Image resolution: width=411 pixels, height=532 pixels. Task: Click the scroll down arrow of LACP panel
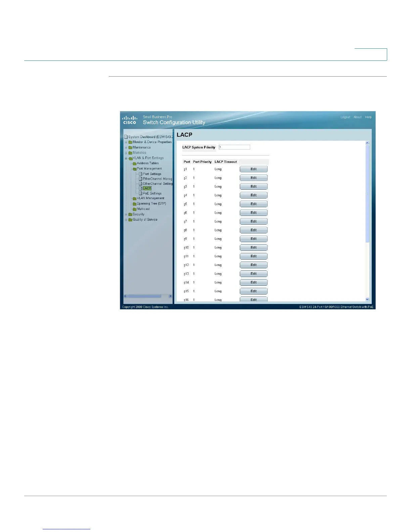click(367, 299)
